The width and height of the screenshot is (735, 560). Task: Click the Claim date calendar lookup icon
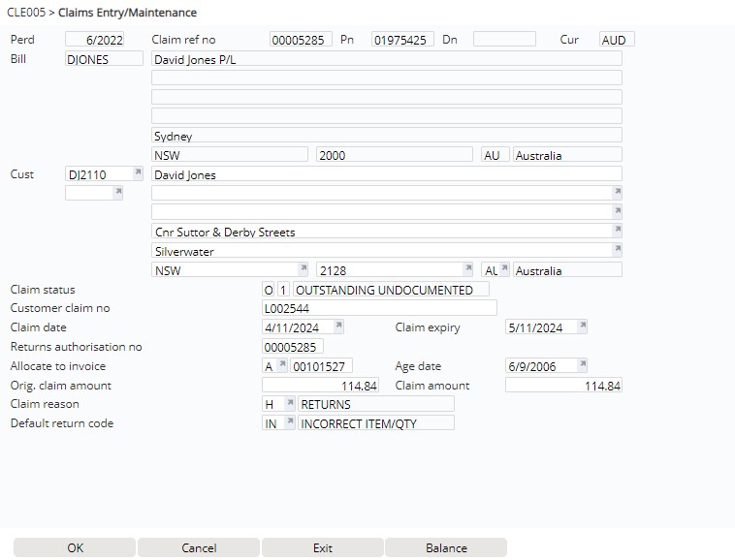click(x=338, y=327)
